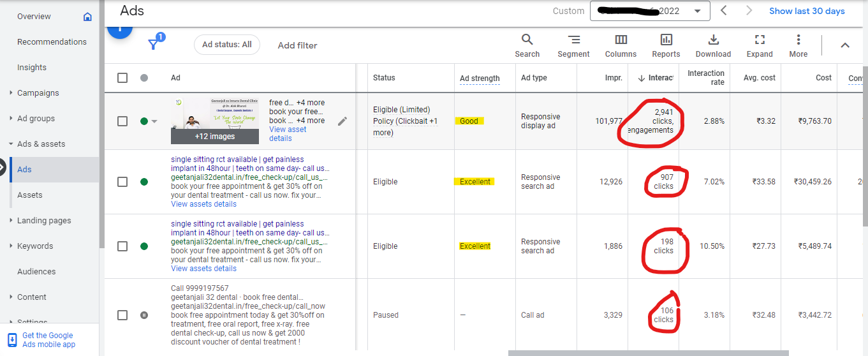
Task: Check the box for the responsive display ad row
Action: (x=122, y=121)
